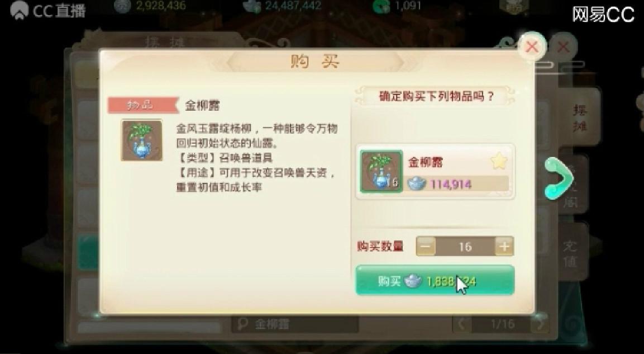Click the search magnifier icon
Screen dimensions: 644x354
click(243, 324)
